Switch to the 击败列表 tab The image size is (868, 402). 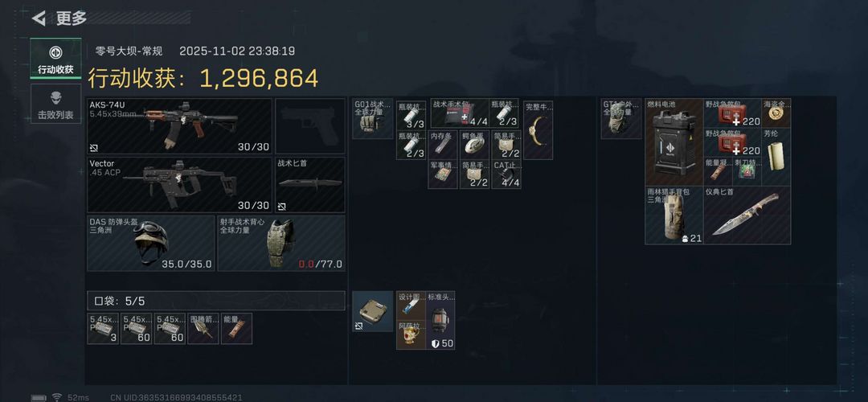55,104
